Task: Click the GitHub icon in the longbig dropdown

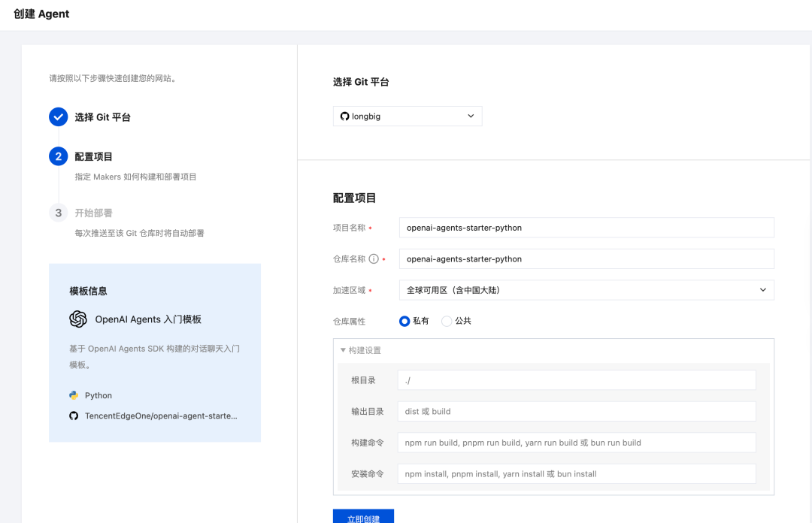Action: point(344,116)
